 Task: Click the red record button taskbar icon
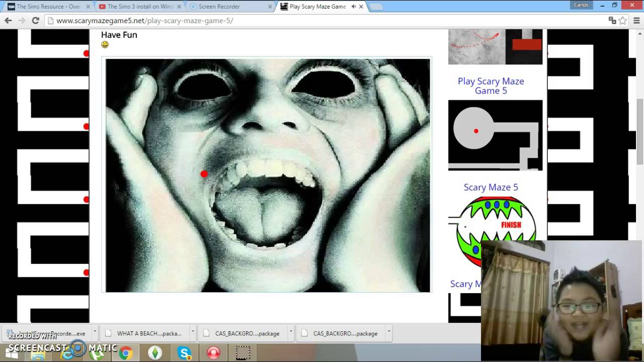(x=214, y=353)
